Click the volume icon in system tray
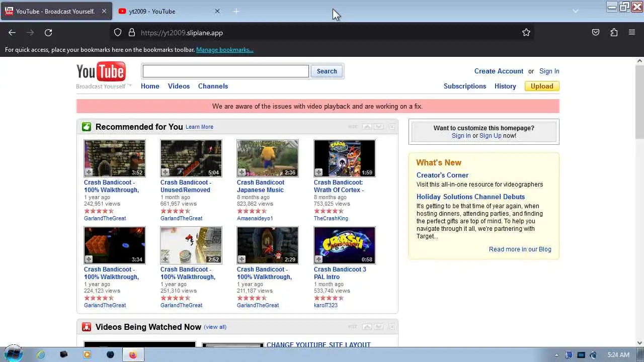The image size is (644, 362). click(x=593, y=355)
